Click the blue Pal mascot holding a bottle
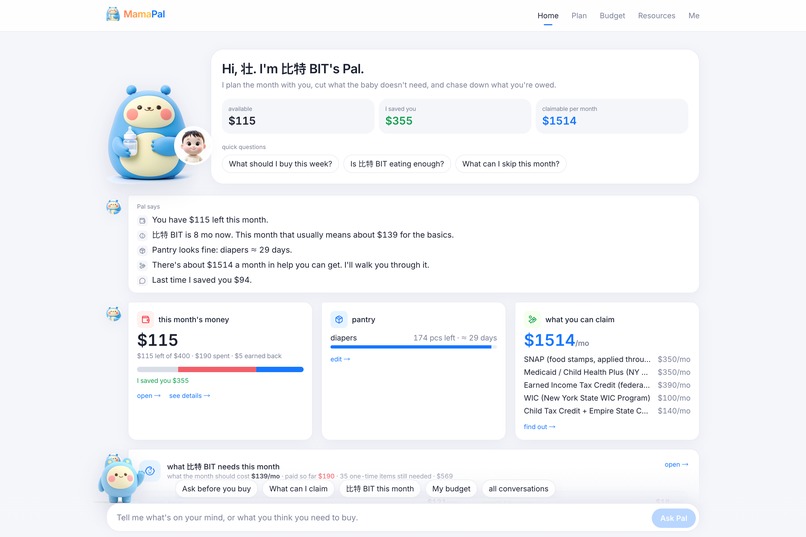The height and width of the screenshot is (537, 806). (145, 133)
